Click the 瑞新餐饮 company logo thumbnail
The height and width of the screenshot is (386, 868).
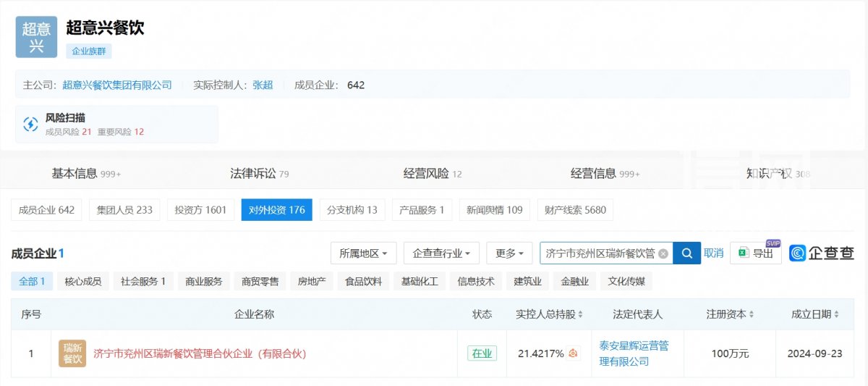(x=72, y=353)
